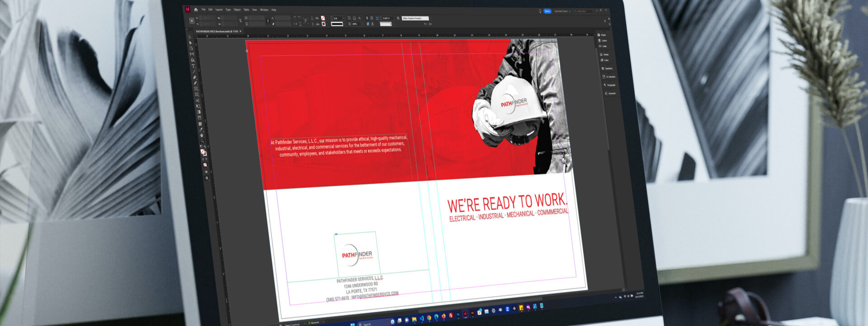Select the mission statement text frame
Image resolution: width=868 pixels, height=326 pixels.
coord(339,145)
